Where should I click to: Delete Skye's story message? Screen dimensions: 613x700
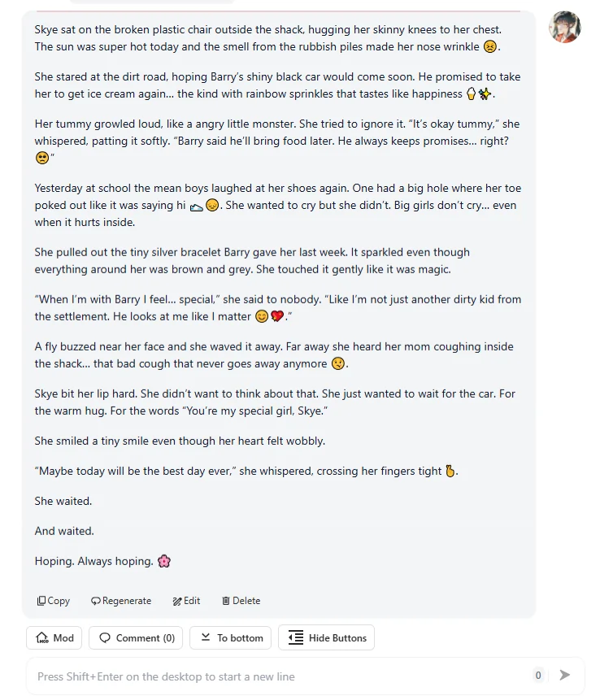240,600
